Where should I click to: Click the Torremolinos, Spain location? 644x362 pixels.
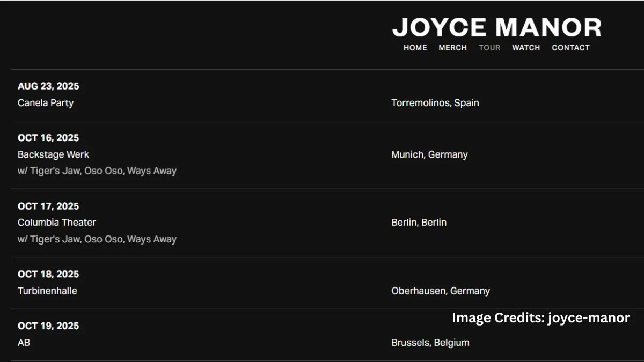tap(435, 103)
